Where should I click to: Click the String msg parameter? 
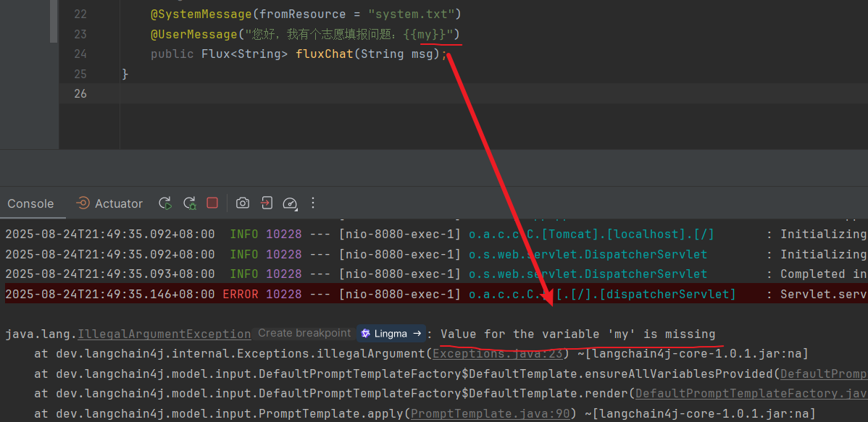(x=397, y=54)
